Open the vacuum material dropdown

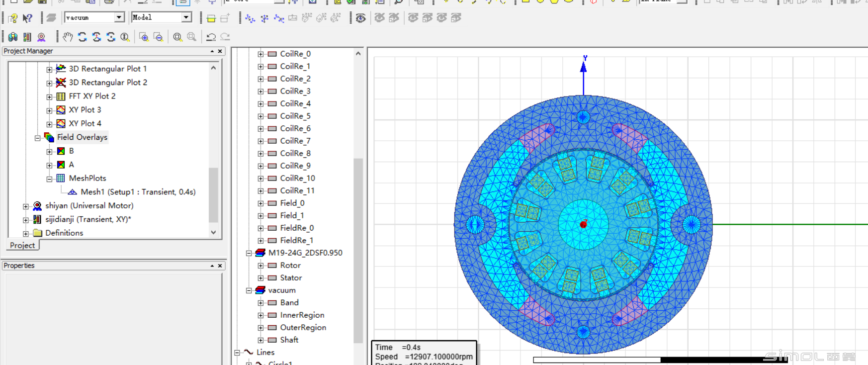tap(119, 17)
